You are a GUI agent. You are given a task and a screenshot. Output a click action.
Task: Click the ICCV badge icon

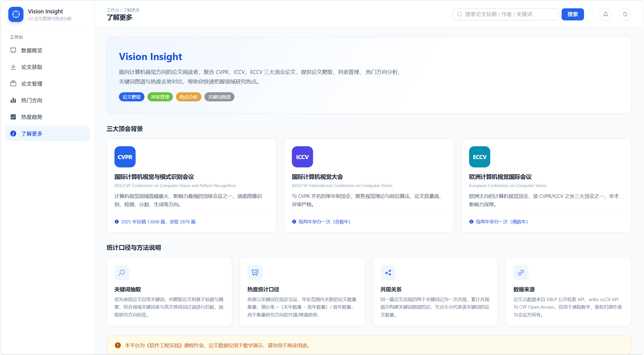(x=302, y=157)
